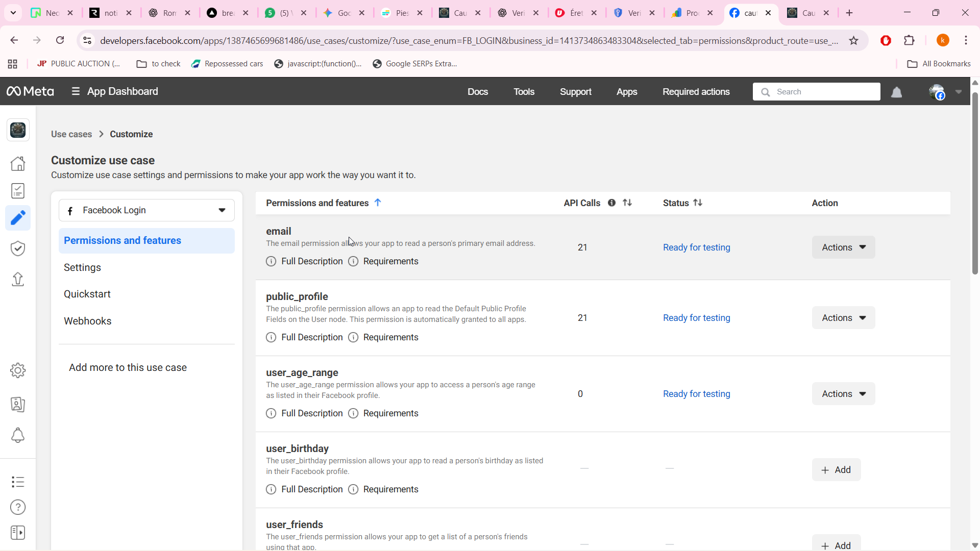Screen dimensions: 980x551
Task: Open the Apps menu
Action: coord(627,92)
